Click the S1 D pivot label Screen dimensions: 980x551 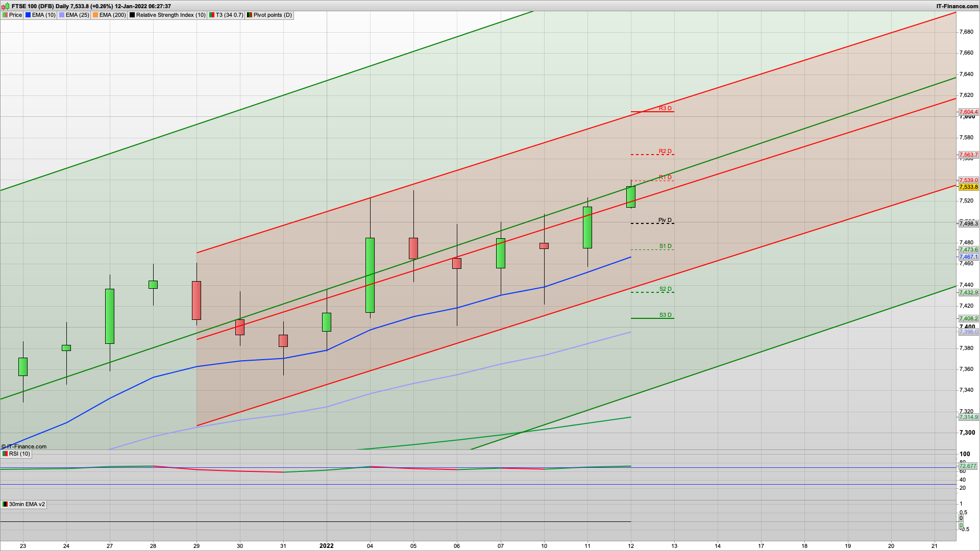pos(666,246)
